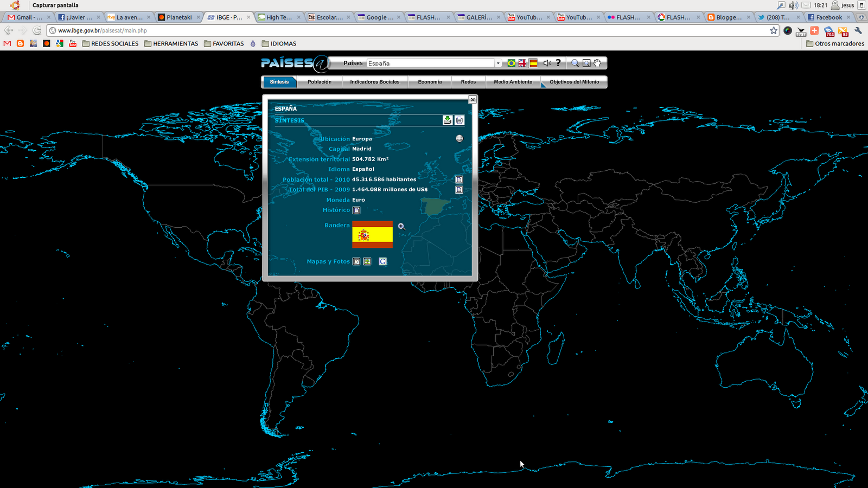868x488 pixels.
Task: Select the hand pan tool
Action: (x=597, y=63)
